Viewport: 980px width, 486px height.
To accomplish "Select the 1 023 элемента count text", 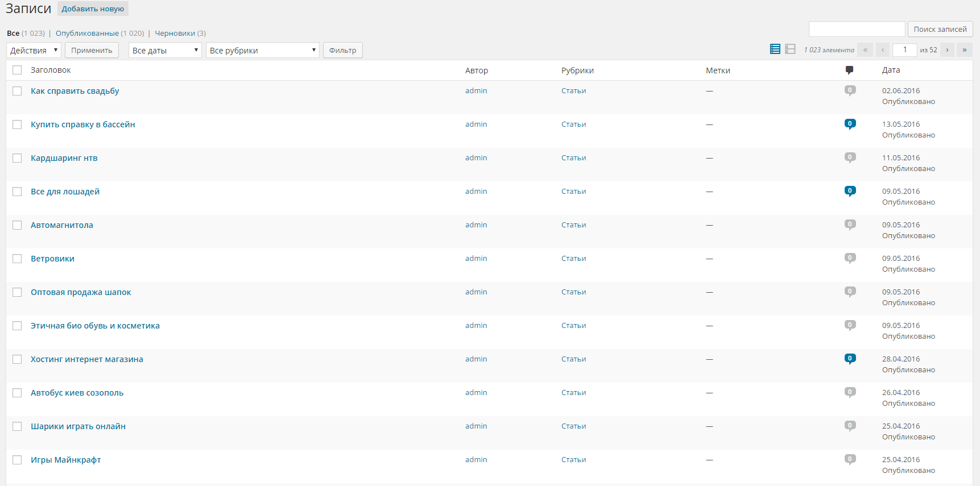I will tap(829, 50).
